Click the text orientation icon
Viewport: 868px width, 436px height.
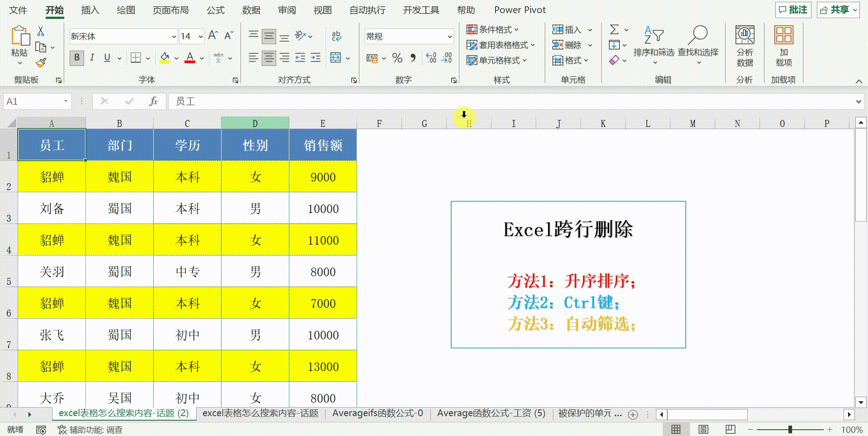pyautogui.click(x=300, y=36)
